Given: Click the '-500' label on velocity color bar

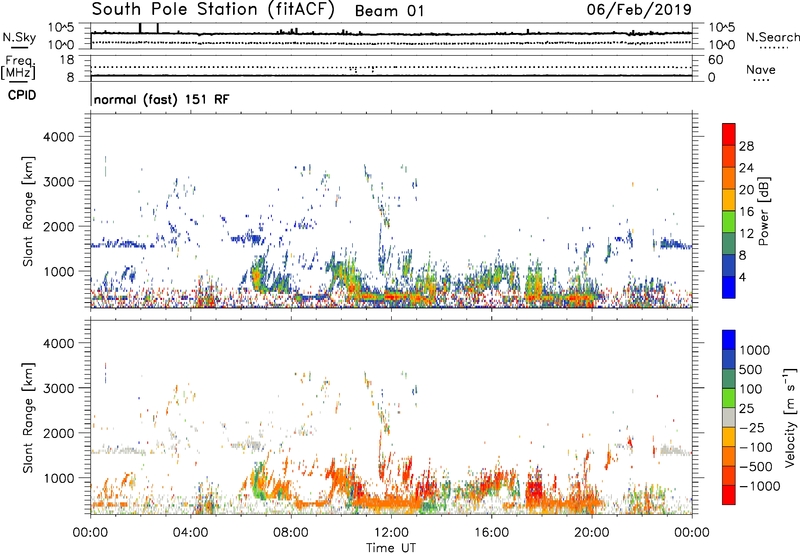Looking at the screenshot, I should pos(756,467).
